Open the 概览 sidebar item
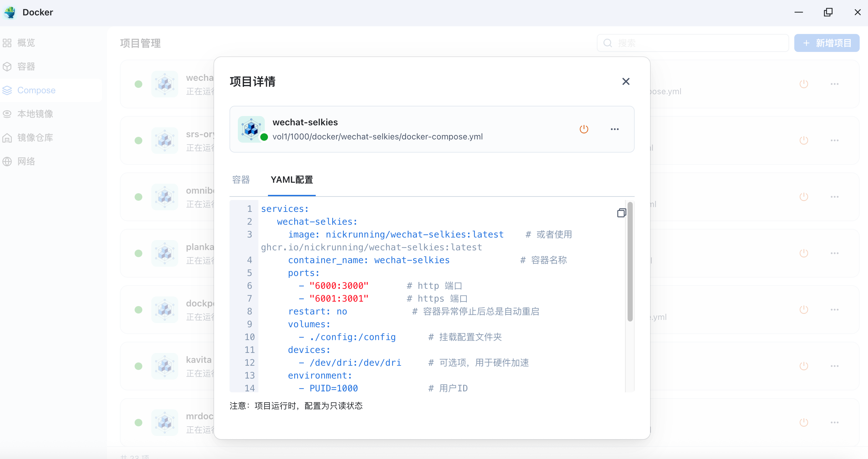Screen dimensions: 868x459 tap(26, 43)
